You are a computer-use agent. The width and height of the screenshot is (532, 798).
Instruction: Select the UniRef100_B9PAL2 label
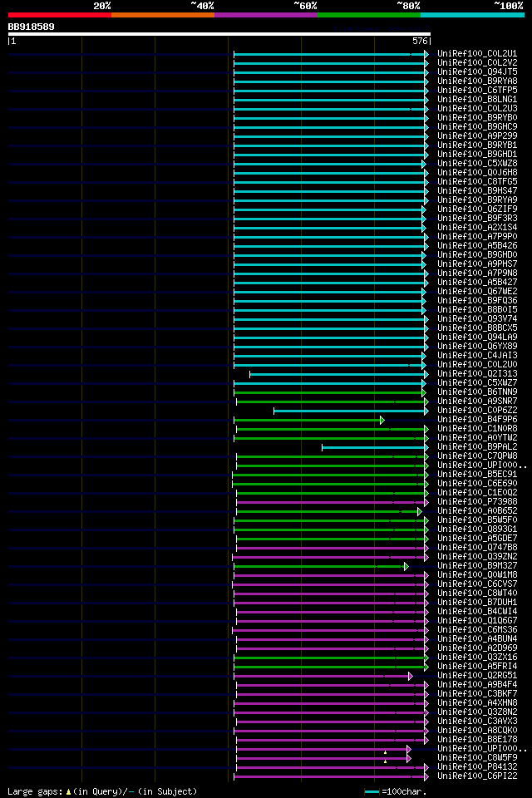tap(477, 447)
